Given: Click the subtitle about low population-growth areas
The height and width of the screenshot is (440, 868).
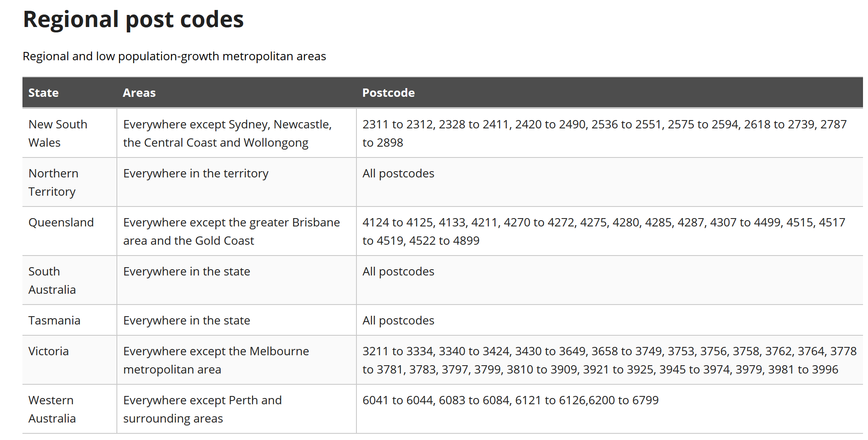Looking at the screenshot, I should pos(174,56).
